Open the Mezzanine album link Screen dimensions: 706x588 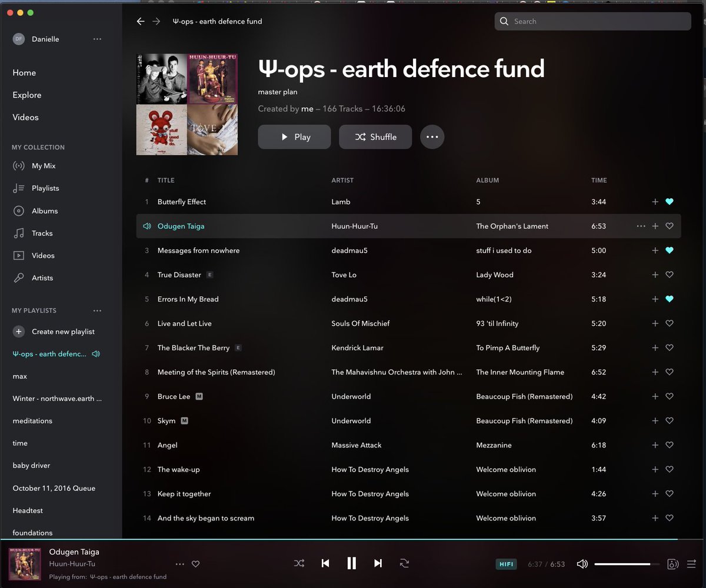pos(494,446)
